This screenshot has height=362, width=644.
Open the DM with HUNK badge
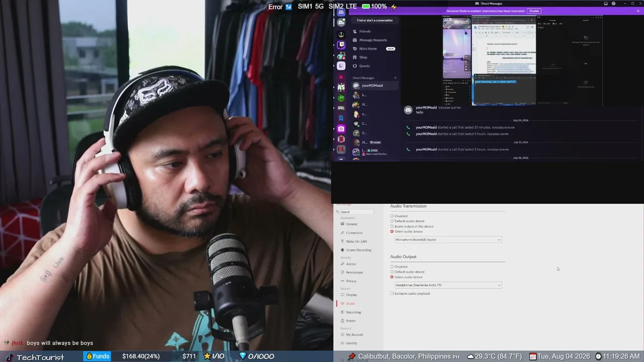tap(375, 142)
